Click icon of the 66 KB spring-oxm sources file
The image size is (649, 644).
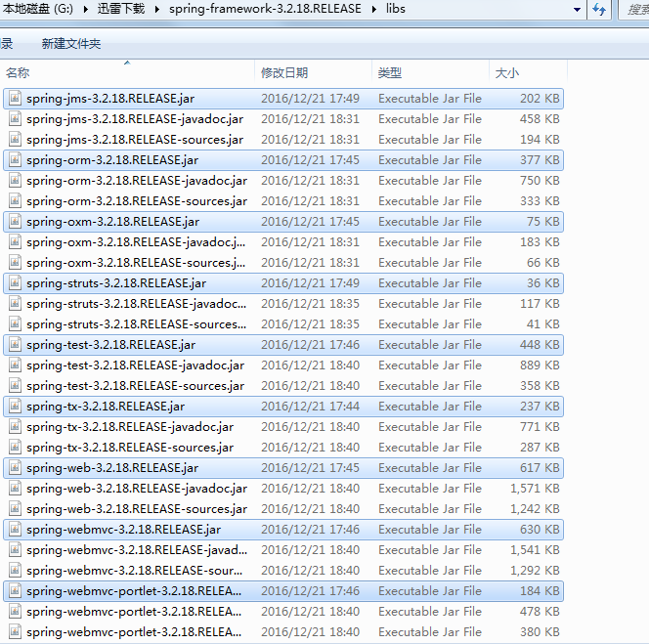coord(16,263)
